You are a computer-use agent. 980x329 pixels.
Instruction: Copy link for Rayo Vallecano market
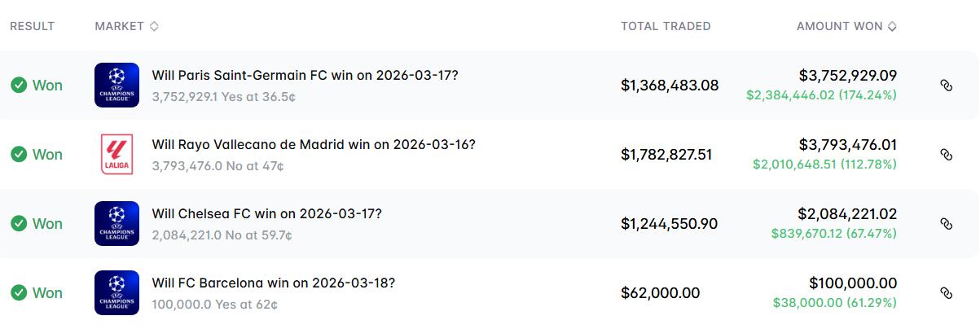(946, 155)
